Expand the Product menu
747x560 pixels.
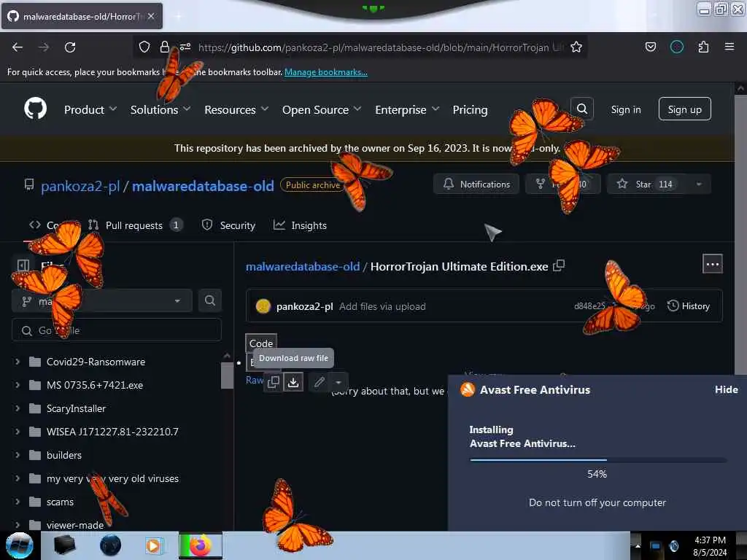tap(90, 109)
